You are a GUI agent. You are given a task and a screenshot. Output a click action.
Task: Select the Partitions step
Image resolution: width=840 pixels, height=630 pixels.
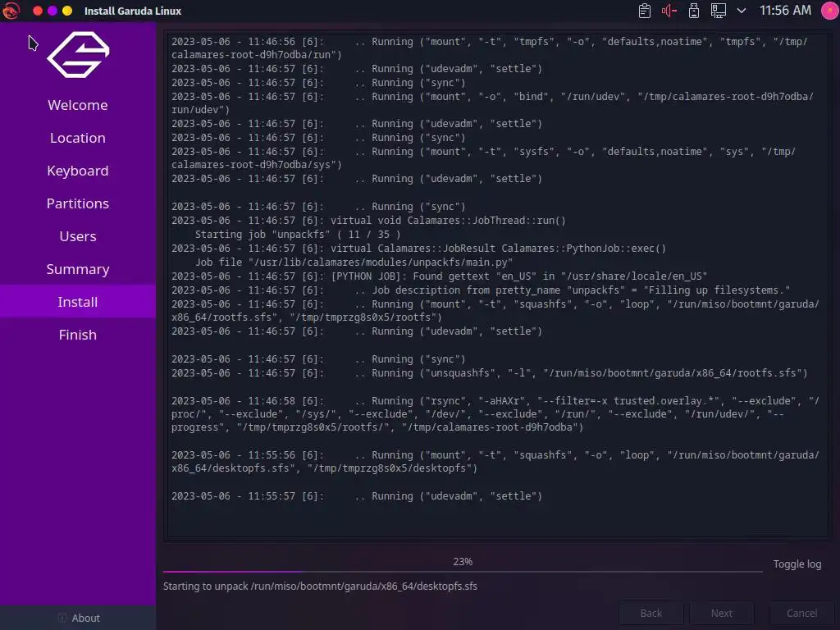click(x=78, y=203)
